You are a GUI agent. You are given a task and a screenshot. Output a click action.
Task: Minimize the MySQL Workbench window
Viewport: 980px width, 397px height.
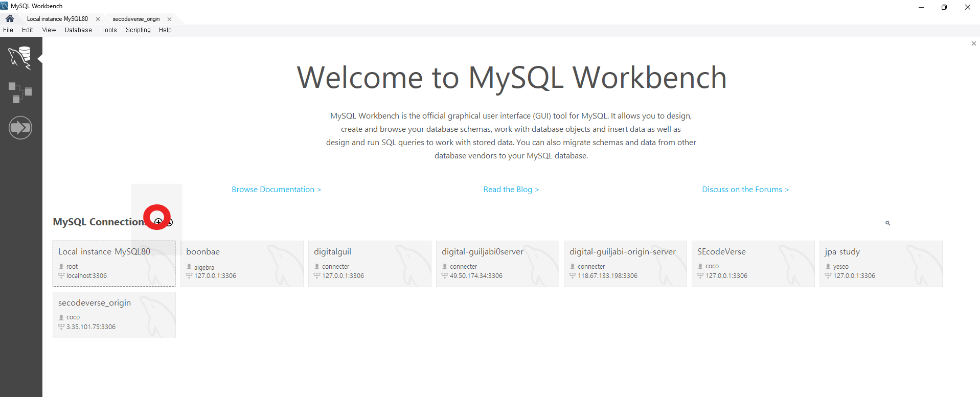click(x=921, y=7)
